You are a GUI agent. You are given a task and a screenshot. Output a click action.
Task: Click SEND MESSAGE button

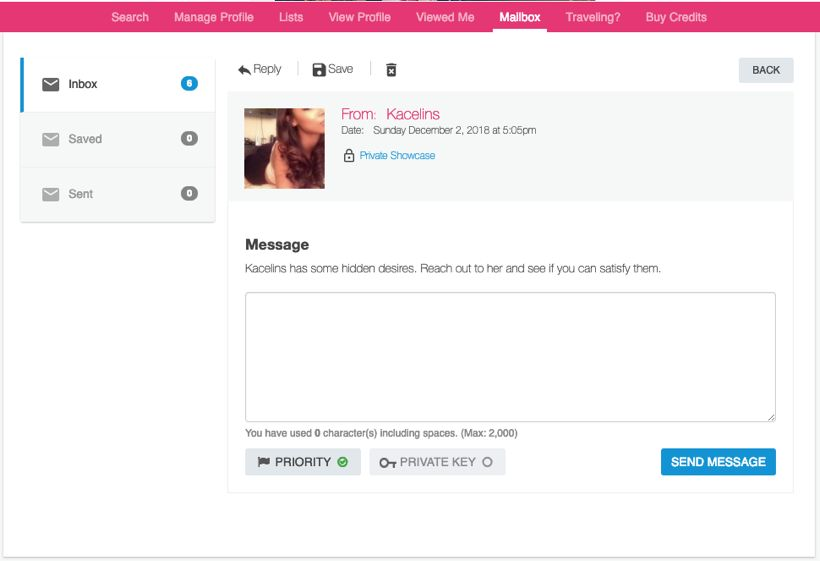(x=718, y=462)
